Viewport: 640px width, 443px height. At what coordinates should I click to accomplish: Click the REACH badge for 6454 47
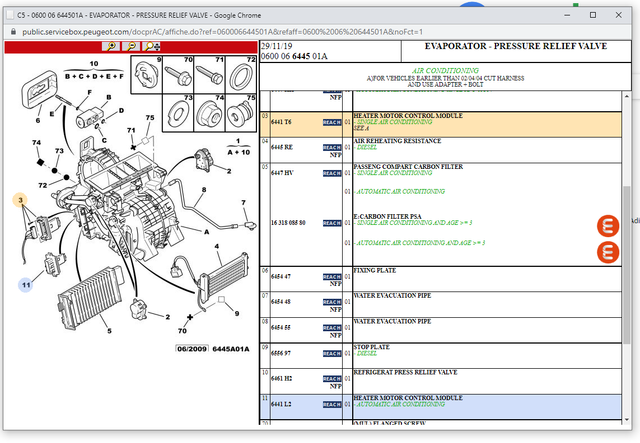pos(332,277)
